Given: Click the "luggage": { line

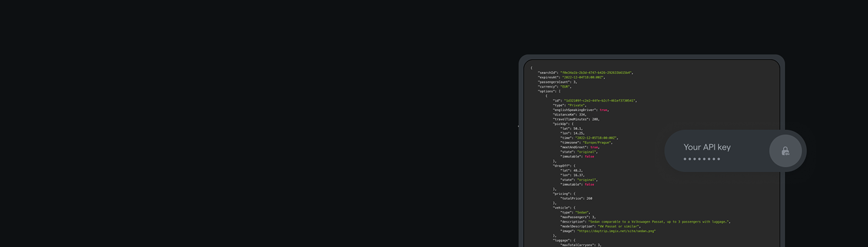Looking at the screenshot, I should point(564,240).
